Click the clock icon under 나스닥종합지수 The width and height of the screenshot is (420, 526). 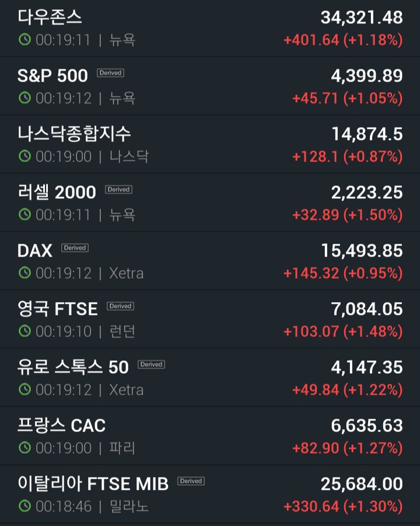click(24, 156)
